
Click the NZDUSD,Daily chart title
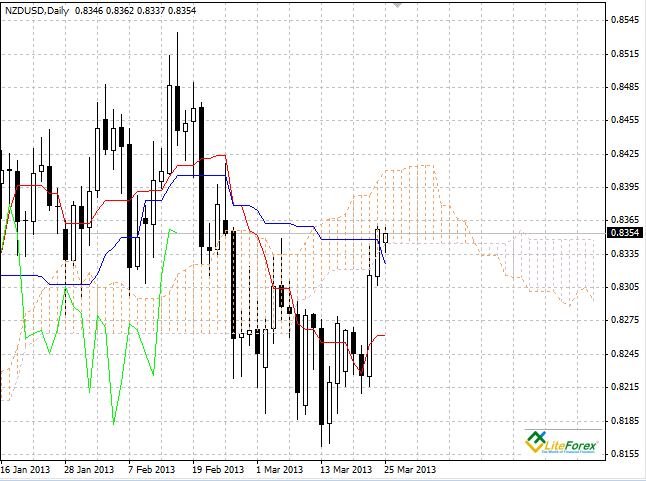coord(37,11)
